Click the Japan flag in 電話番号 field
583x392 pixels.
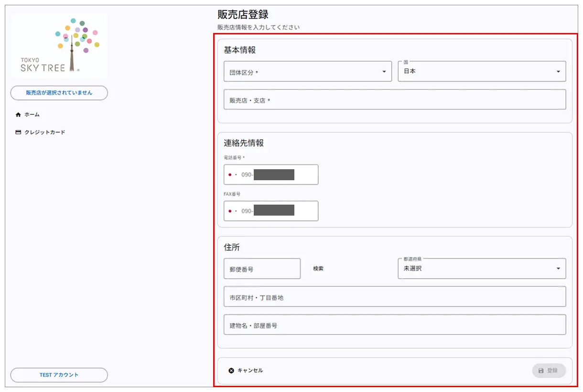coord(230,175)
